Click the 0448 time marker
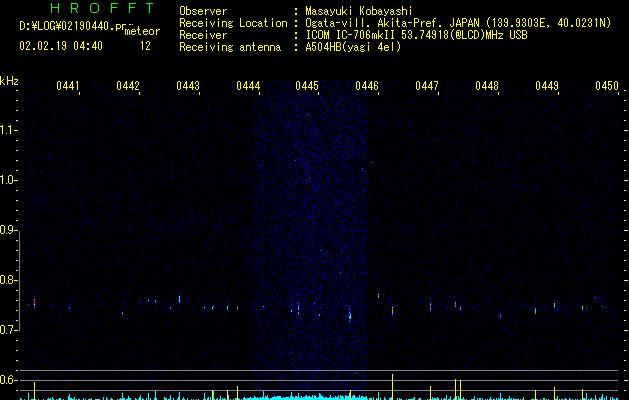 [x=487, y=86]
